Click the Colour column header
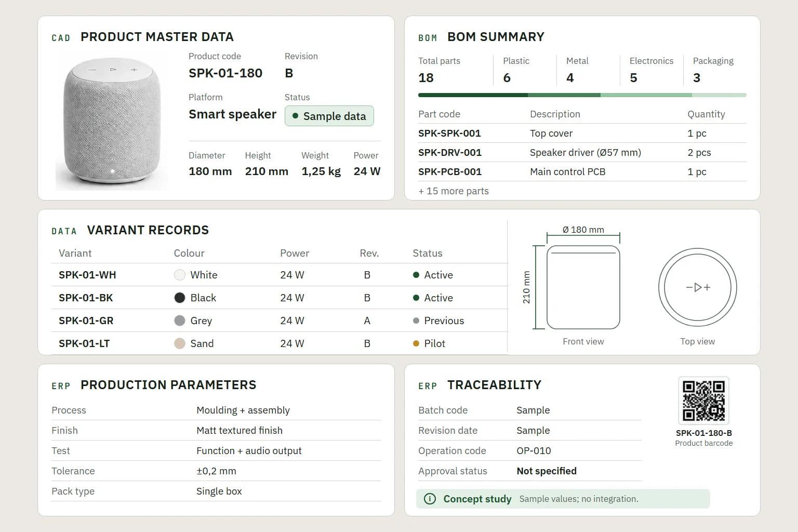The height and width of the screenshot is (532, 798). click(x=189, y=253)
